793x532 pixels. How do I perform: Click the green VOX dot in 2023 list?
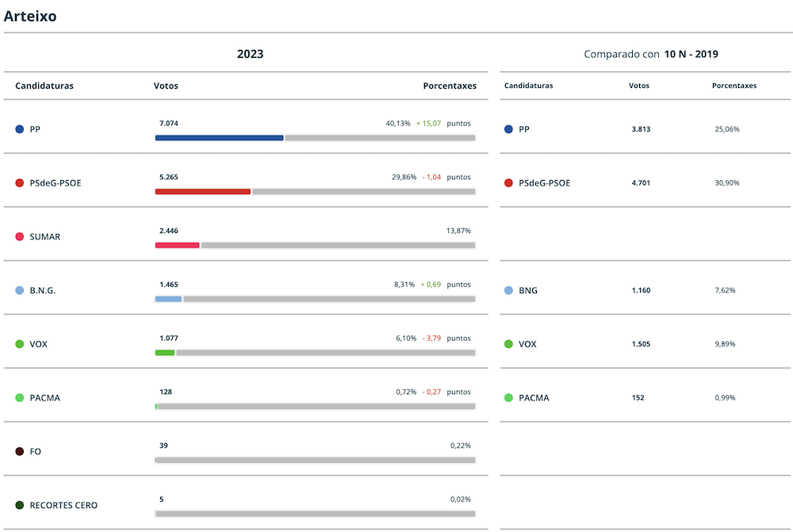[x=20, y=345]
